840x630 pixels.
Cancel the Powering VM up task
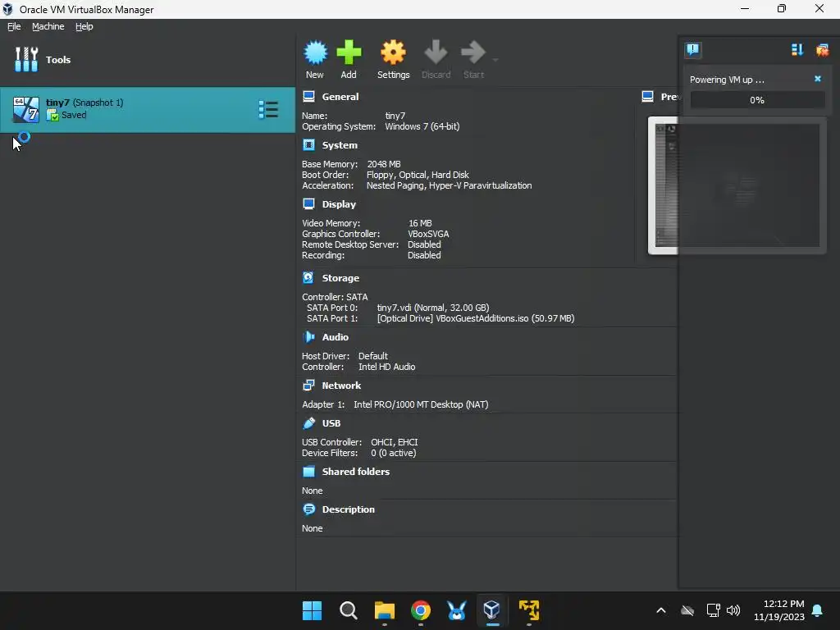click(818, 79)
